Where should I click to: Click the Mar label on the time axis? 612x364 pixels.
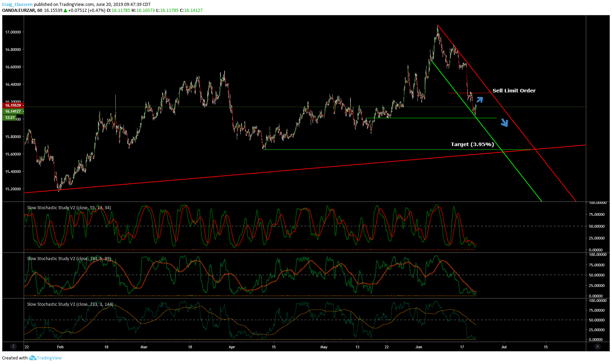click(144, 347)
